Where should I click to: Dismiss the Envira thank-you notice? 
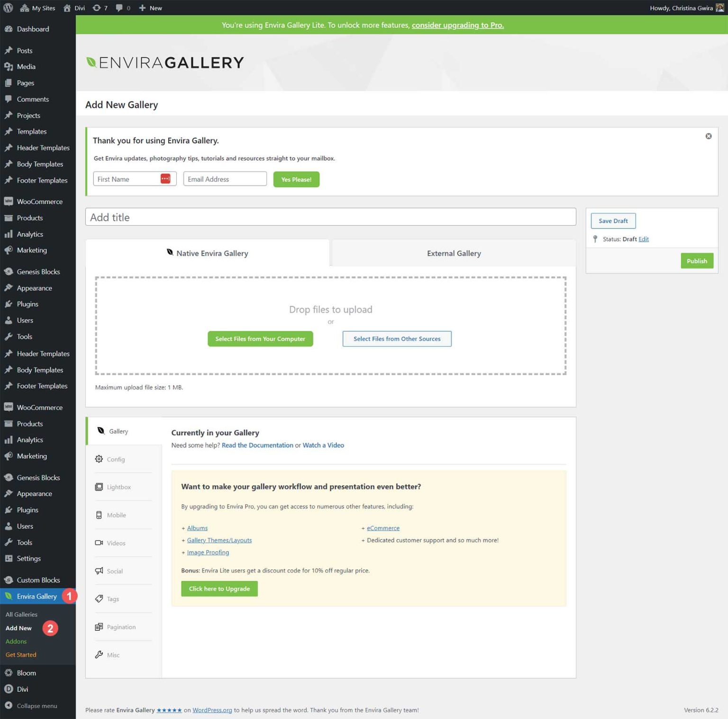709,136
